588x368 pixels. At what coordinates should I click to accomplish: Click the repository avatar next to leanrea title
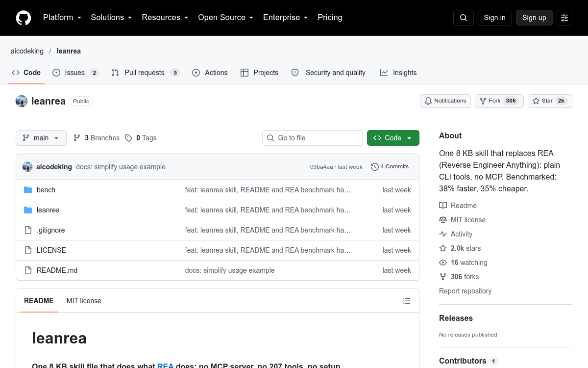point(22,101)
